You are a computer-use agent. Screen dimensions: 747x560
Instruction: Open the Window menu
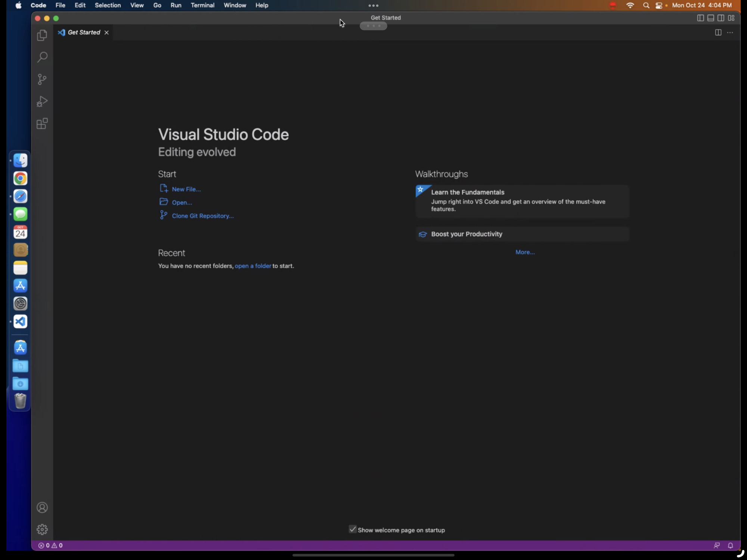tap(235, 5)
